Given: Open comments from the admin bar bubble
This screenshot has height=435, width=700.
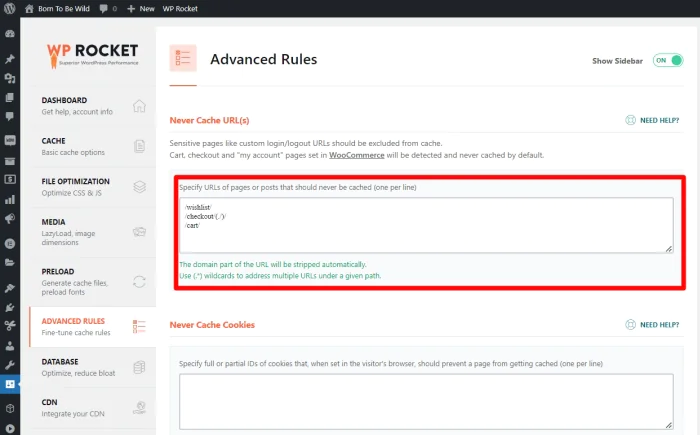Looking at the screenshot, I should click(108, 8).
